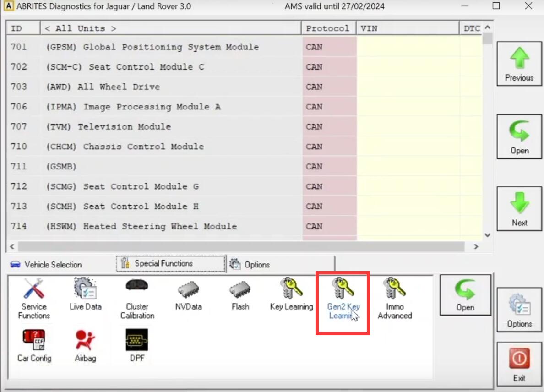Click the VIN column header
This screenshot has width=544, height=392.
(408, 28)
